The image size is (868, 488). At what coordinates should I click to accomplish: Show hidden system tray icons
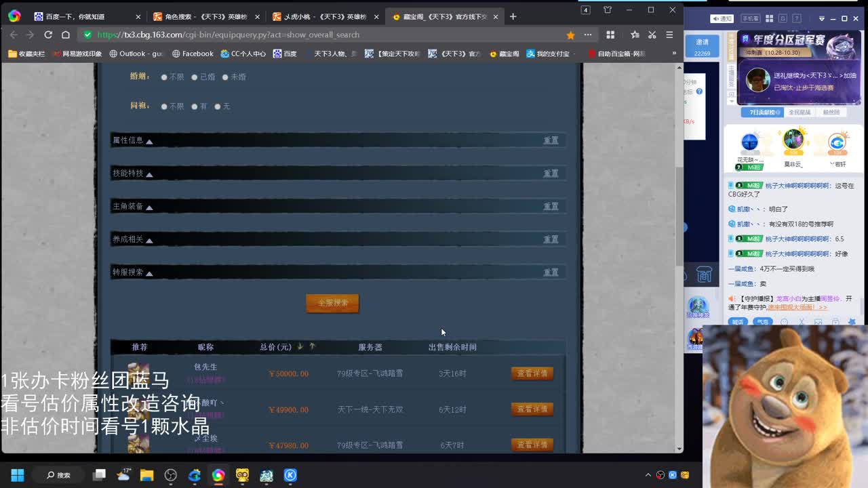648,475
